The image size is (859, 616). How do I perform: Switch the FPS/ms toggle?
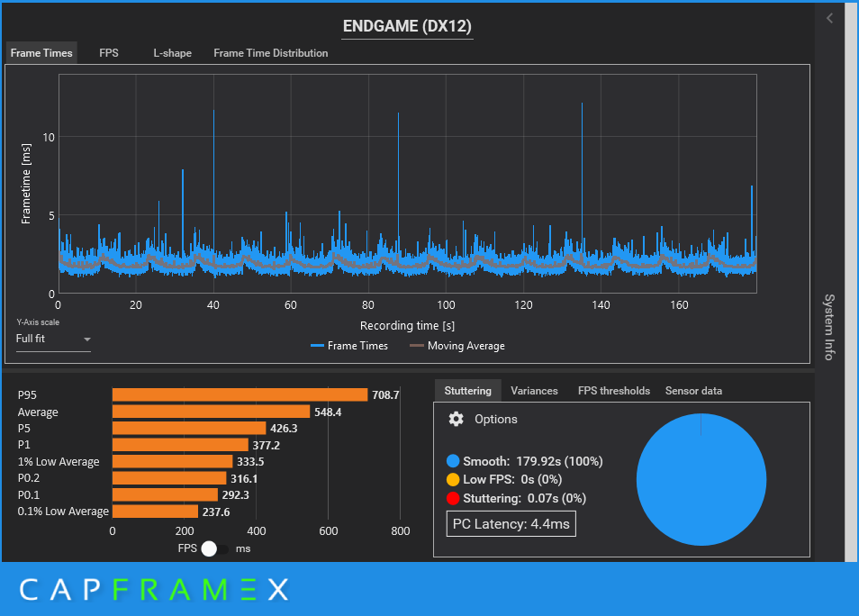click(213, 548)
